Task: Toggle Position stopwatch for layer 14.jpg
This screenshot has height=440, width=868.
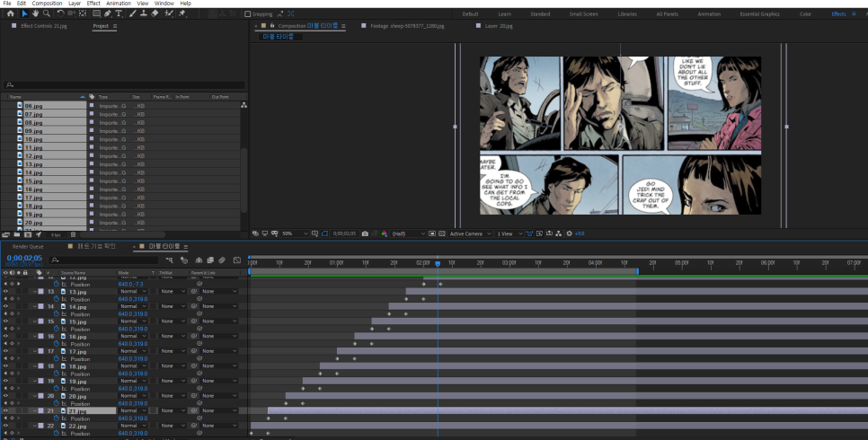Action: coord(56,313)
